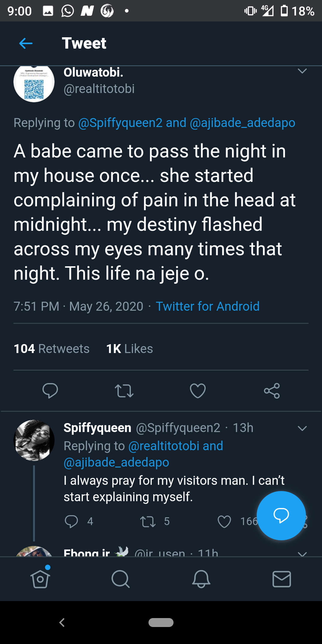Reply to Spiffyqueen's comment
This screenshot has width=322, height=644.
point(71,521)
